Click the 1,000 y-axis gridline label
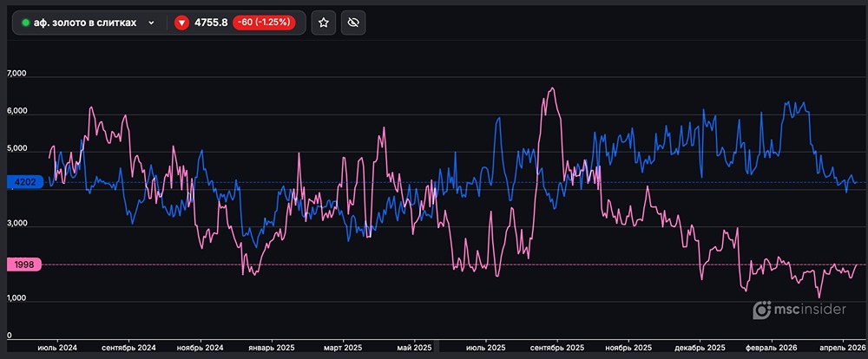Screen dimensions: 868x359 (x=17, y=299)
